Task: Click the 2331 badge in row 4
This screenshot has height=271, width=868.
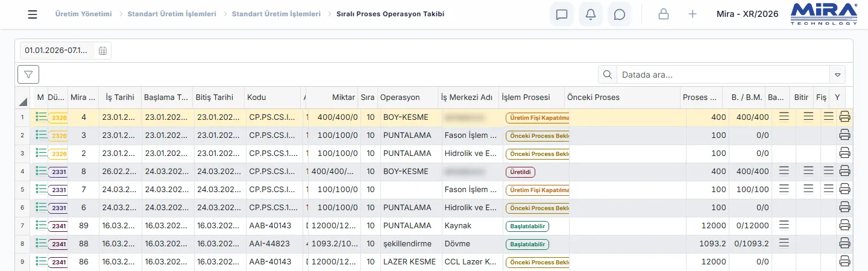Action: pyautogui.click(x=58, y=172)
